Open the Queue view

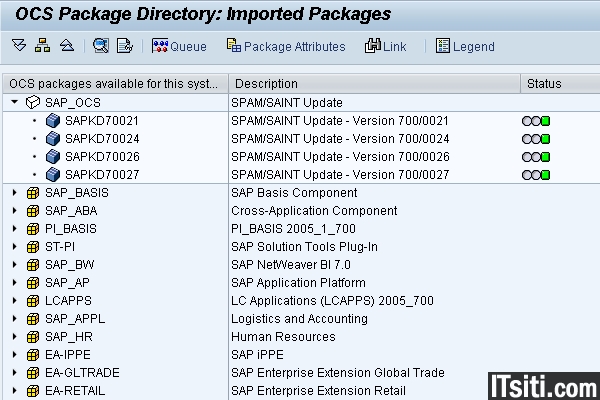click(179, 46)
